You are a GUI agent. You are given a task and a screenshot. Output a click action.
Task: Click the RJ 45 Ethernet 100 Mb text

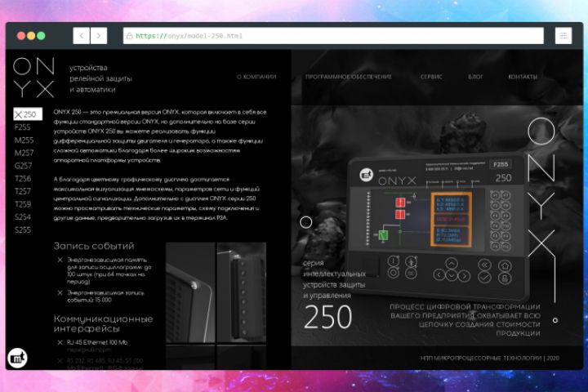[97, 342]
